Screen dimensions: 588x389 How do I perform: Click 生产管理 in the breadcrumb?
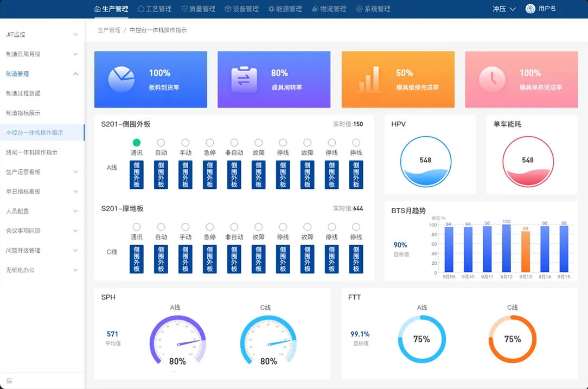pyautogui.click(x=108, y=30)
